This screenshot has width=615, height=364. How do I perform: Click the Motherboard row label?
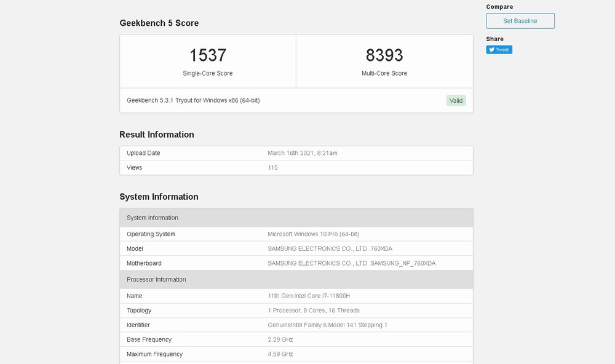click(x=144, y=263)
